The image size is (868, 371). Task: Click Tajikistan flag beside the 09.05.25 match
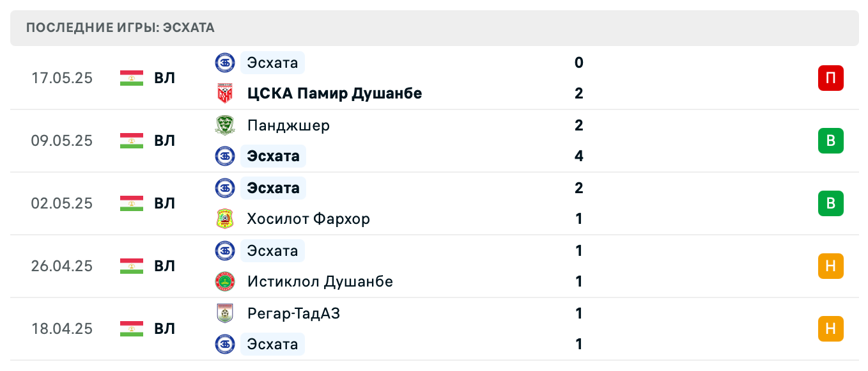(132, 141)
